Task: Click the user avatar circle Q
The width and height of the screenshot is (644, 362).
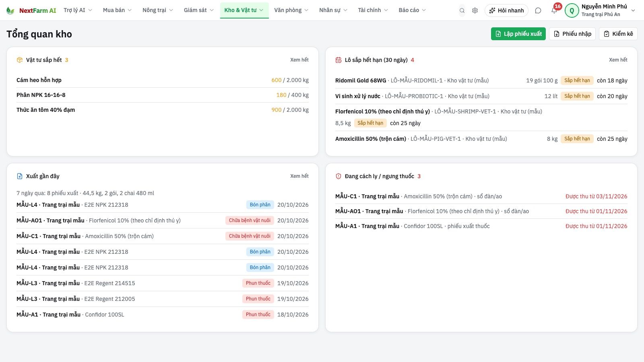Action: pyautogui.click(x=572, y=10)
